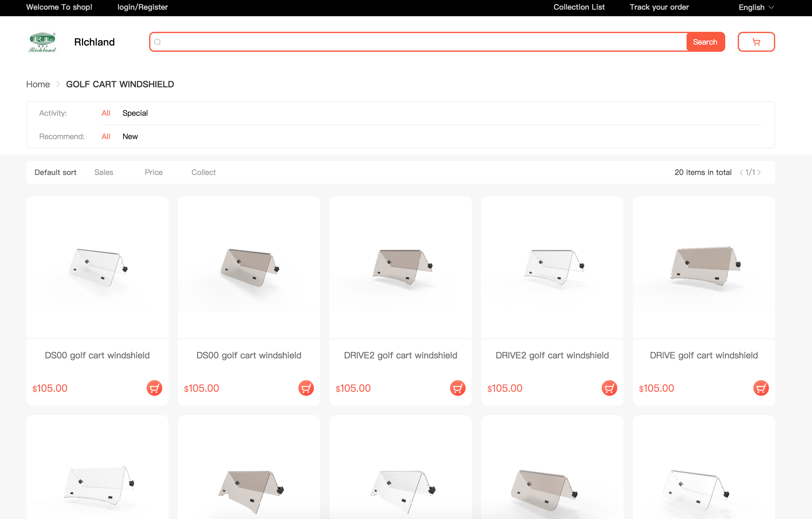Click the magnifier icon in search box
Screen dimensions: 812x519
pos(158,42)
